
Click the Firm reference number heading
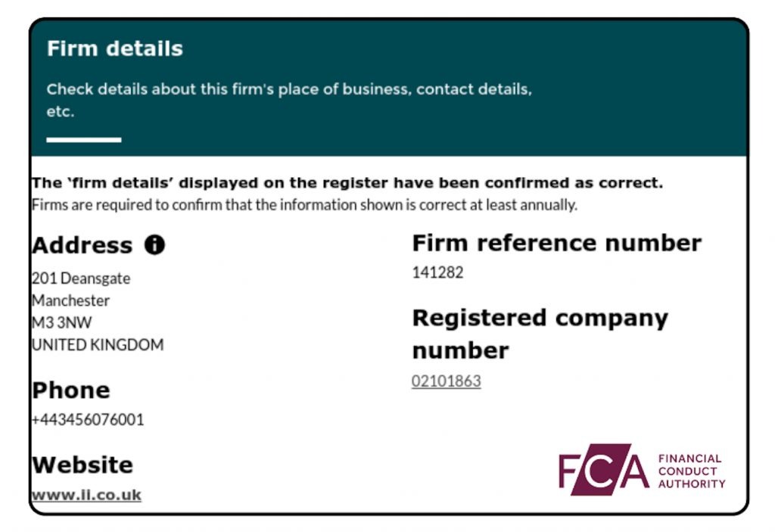[x=556, y=243]
